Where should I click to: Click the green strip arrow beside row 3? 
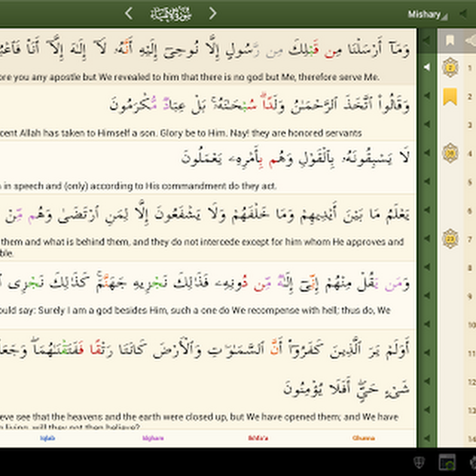[427, 124]
